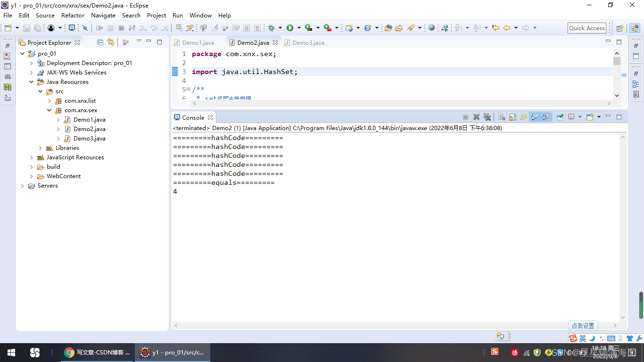Click the console vertical scrollbar down arrow
The height and width of the screenshot is (362, 644).
pyautogui.click(x=623, y=318)
